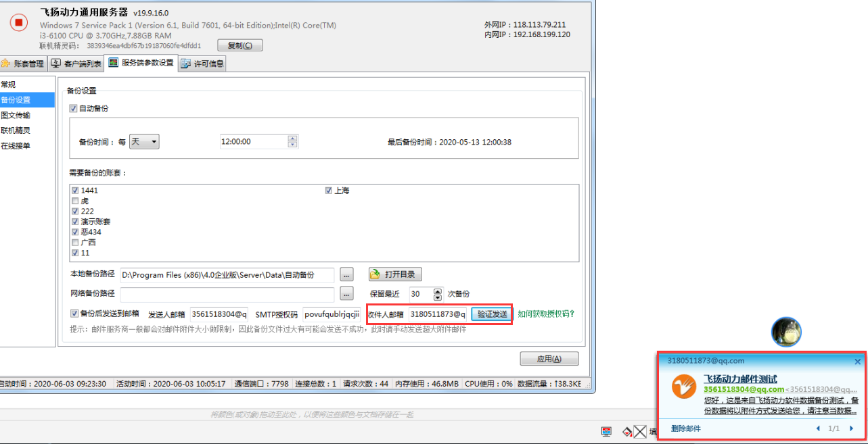Viewport: 868px width, 444px height.
Task: Click the orange mail sender logo icon
Action: (x=684, y=387)
